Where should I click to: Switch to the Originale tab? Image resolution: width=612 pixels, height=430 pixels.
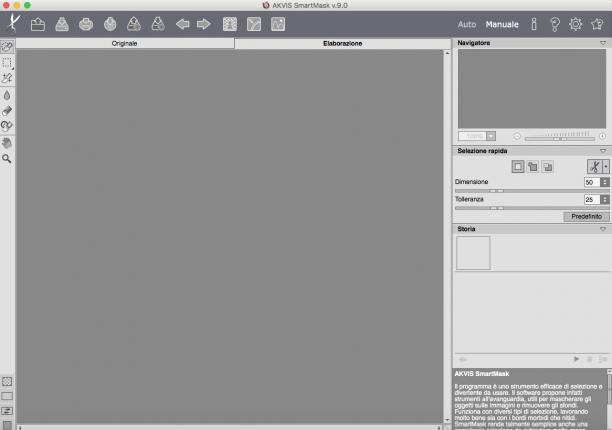[125, 43]
